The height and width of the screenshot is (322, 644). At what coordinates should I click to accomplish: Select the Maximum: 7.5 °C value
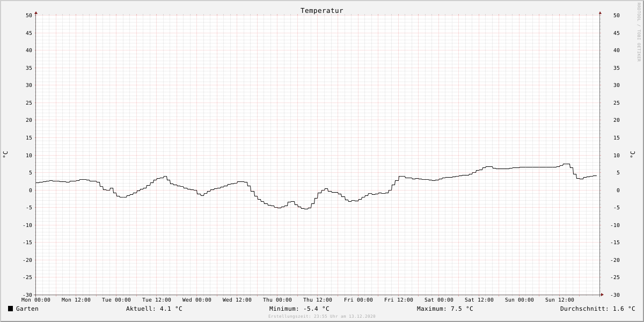point(445,309)
